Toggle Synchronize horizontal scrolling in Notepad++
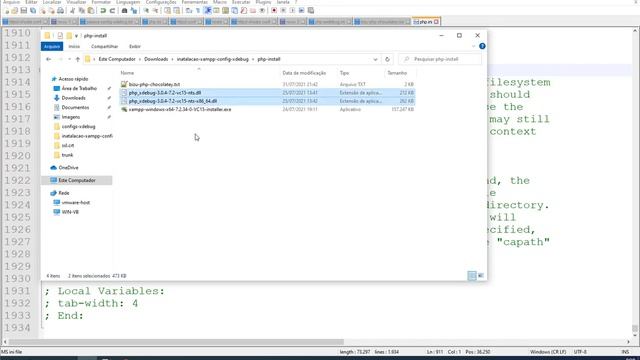 (176, 11)
